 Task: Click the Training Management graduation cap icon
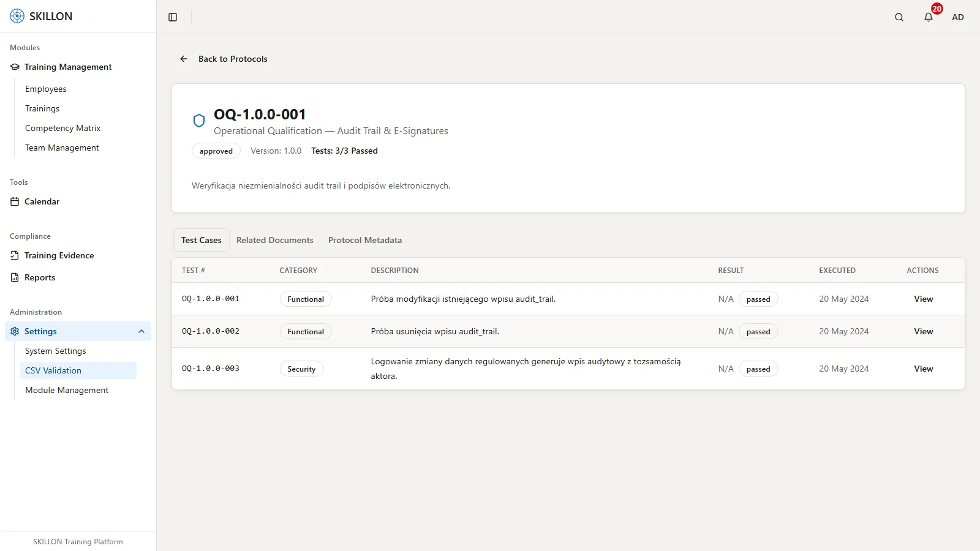click(15, 67)
